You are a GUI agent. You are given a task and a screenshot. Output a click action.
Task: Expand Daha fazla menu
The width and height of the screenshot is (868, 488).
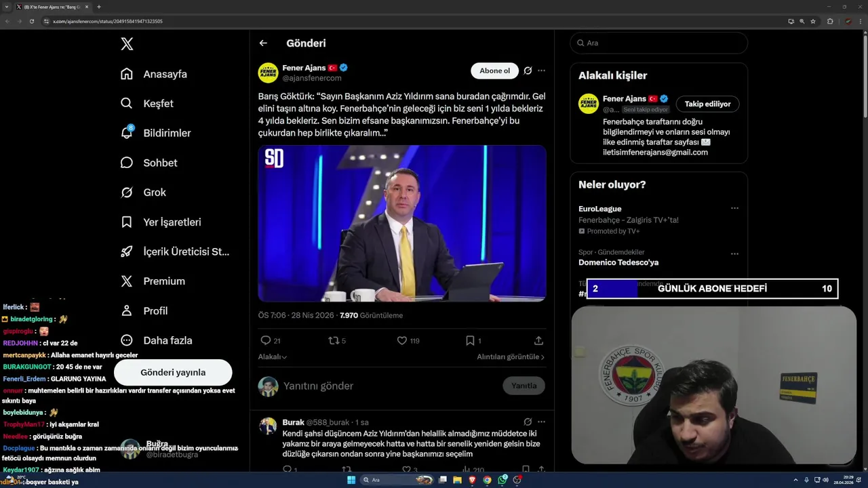click(156, 340)
